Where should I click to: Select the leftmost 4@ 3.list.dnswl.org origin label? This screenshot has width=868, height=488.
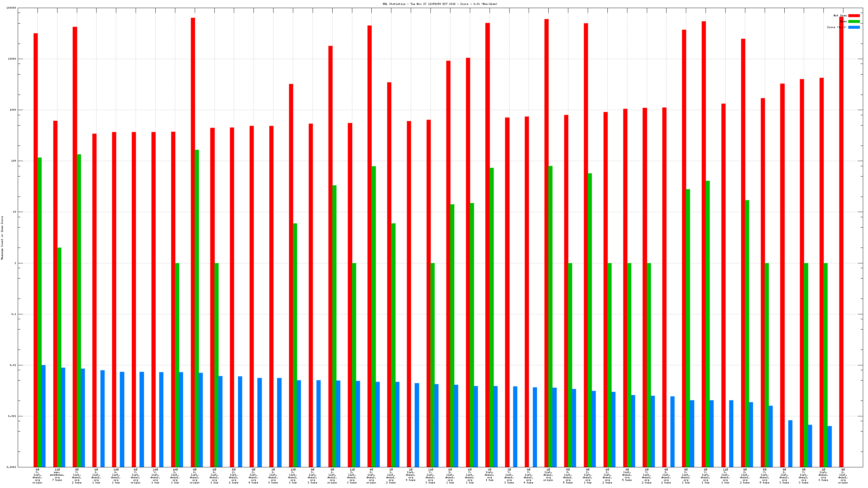click(37, 476)
